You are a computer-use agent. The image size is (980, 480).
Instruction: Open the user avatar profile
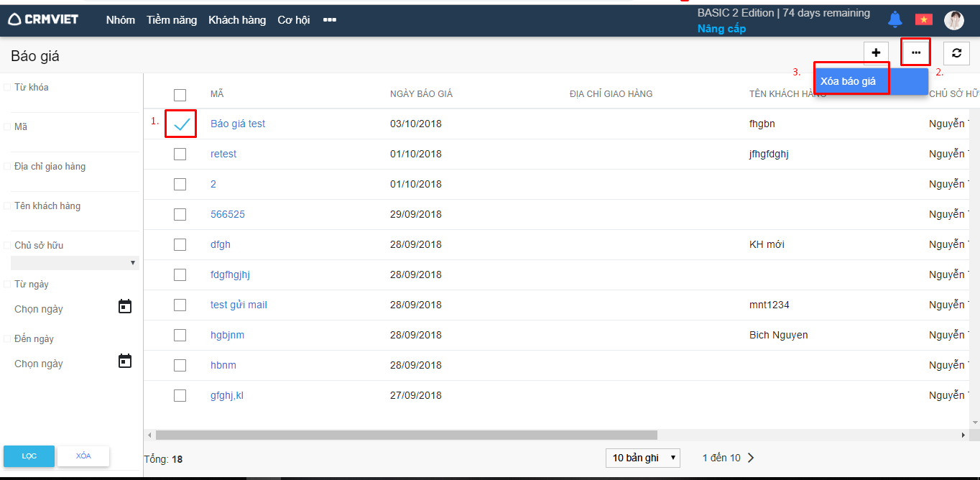click(x=953, y=20)
